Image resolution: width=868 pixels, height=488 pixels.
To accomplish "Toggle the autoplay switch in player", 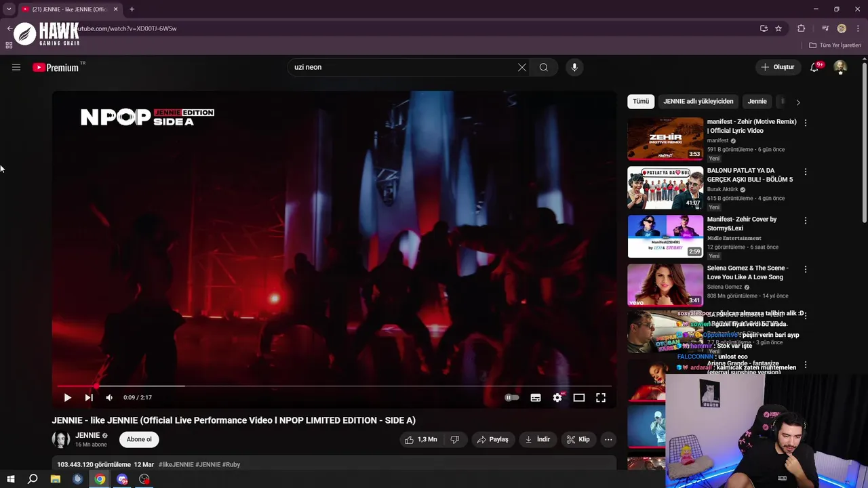I will coord(512,398).
